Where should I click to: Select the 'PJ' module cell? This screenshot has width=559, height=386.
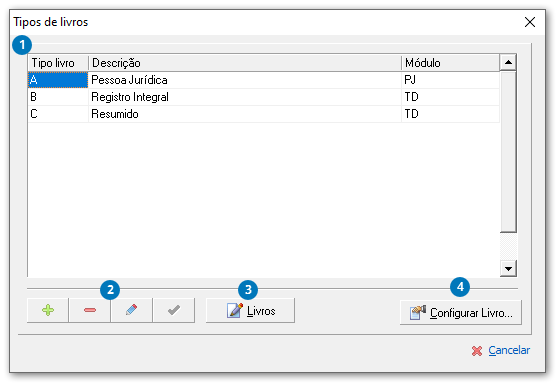click(451, 80)
